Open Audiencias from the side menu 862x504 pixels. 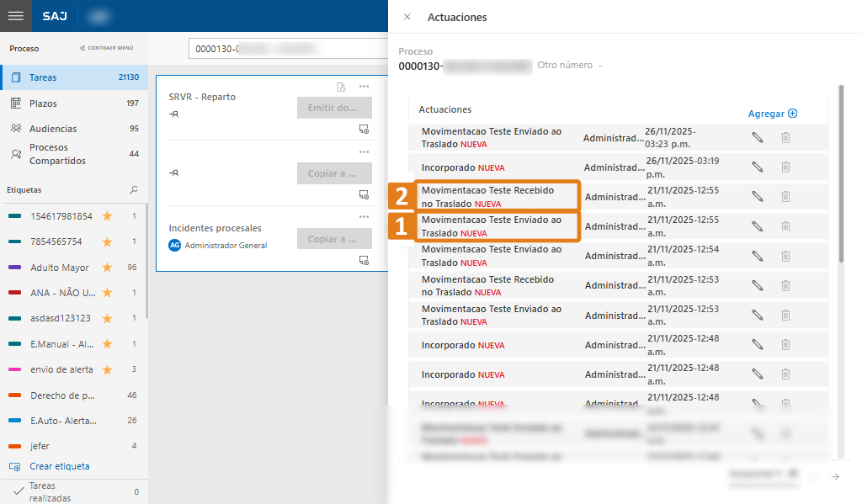point(52,129)
